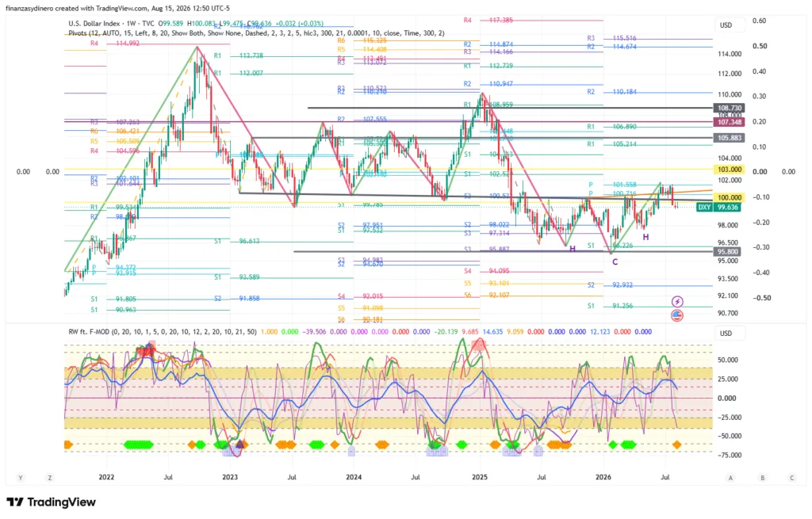The image size is (812, 519).
Task: Click the finanzasydinero created with TradingView.com header
Action: point(118,8)
